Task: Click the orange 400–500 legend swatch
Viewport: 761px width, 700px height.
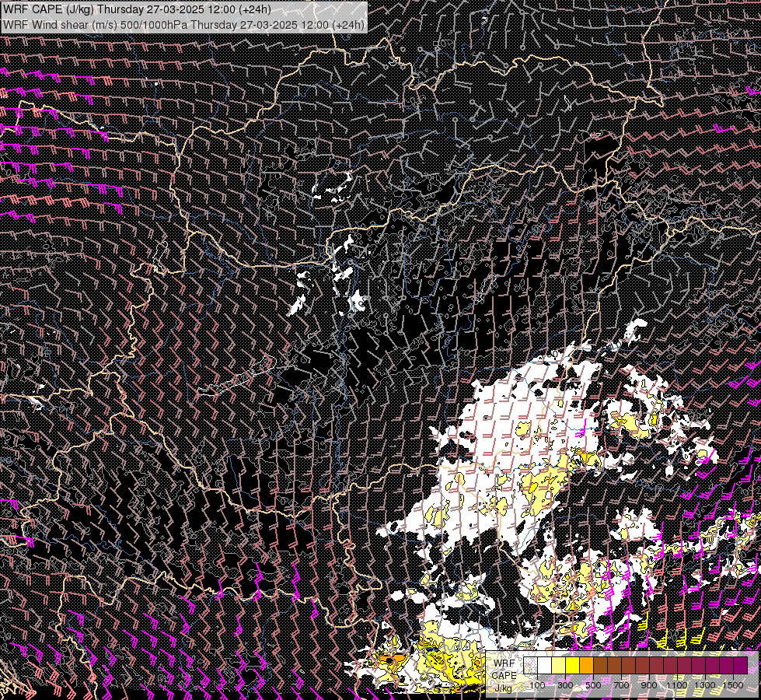Action: pyautogui.click(x=586, y=665)
